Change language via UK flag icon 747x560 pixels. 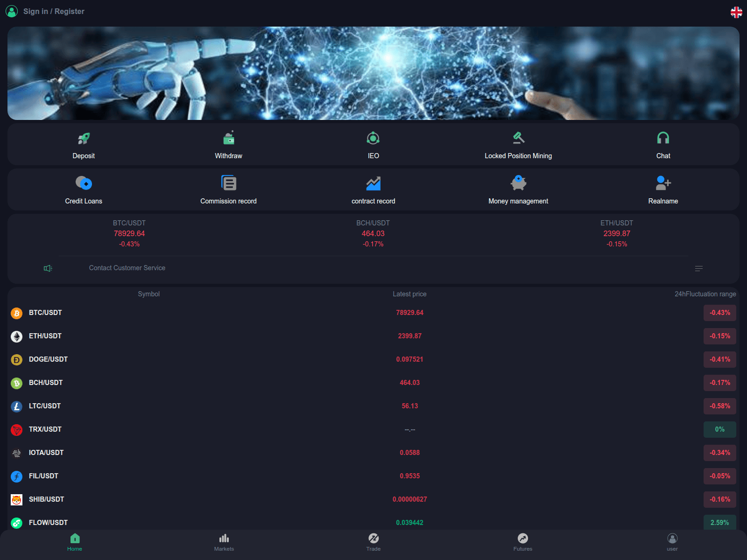point(736,12)
